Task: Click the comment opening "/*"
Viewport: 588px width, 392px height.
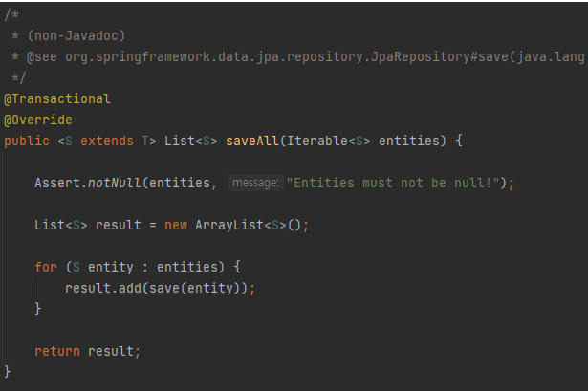Action: click(x=11, y=15)
